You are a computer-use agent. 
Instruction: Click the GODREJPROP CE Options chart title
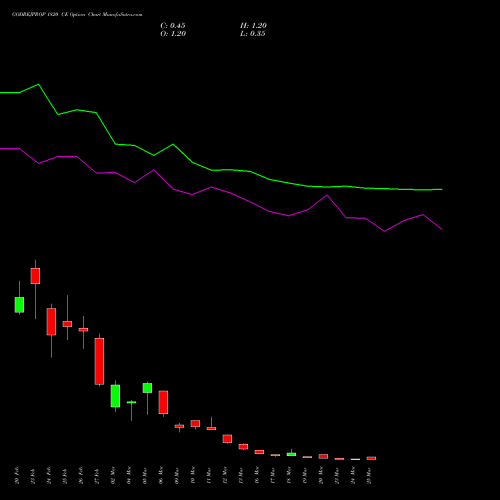77,15
